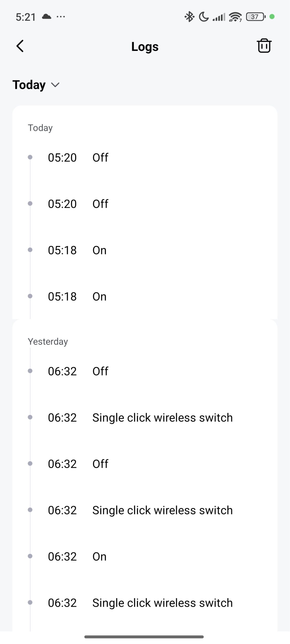Tap the cellular signal bars icon

[219, 17]
